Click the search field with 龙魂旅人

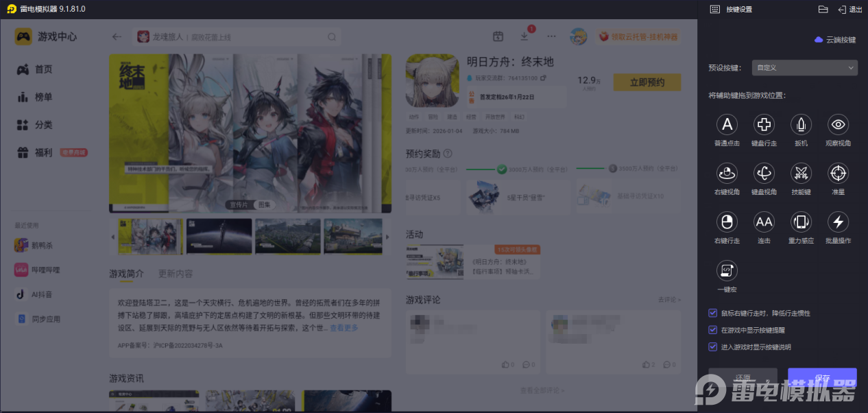pyautogui.click(x=237, y=37)
